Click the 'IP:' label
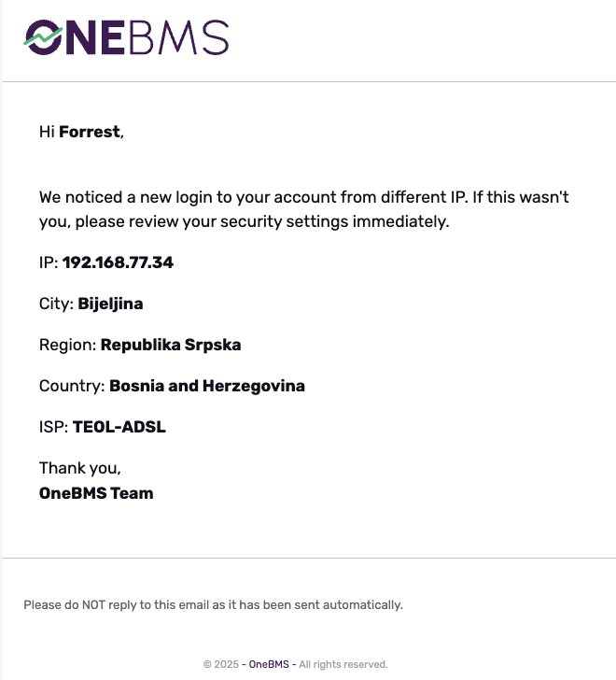The height and width of the screenshot is (680, 616). coord(49,262)
